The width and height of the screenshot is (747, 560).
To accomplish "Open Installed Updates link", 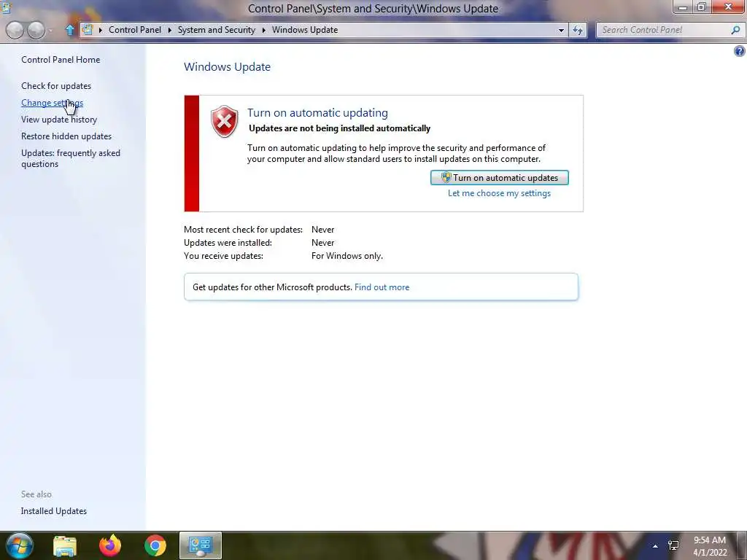I will pos(54,510).
